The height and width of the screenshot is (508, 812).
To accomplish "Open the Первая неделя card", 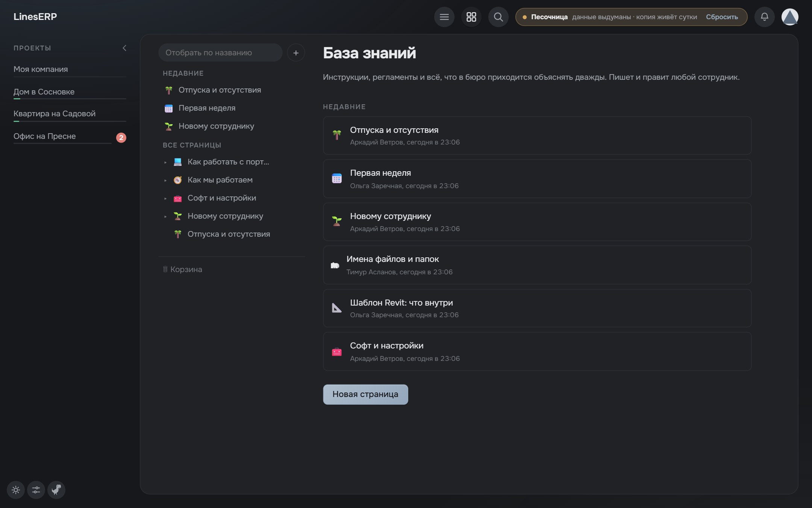I will [537, 179].
